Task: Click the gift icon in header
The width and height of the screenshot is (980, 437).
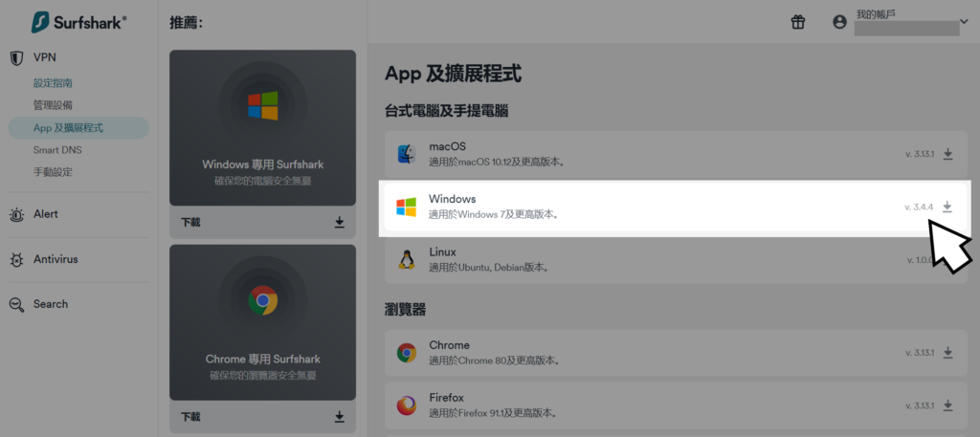Action: click(798, 23)
